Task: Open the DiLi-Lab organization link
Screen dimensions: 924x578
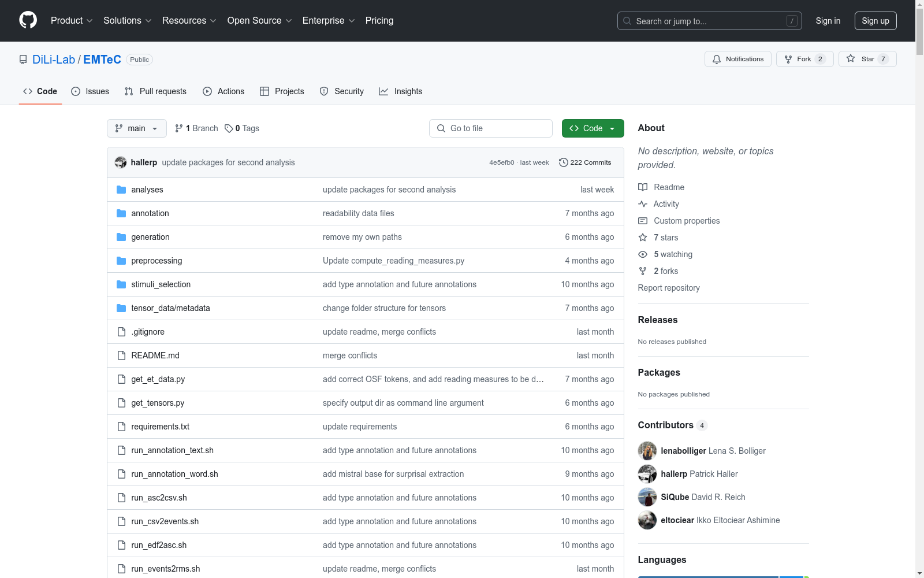Action: [54, 60]
